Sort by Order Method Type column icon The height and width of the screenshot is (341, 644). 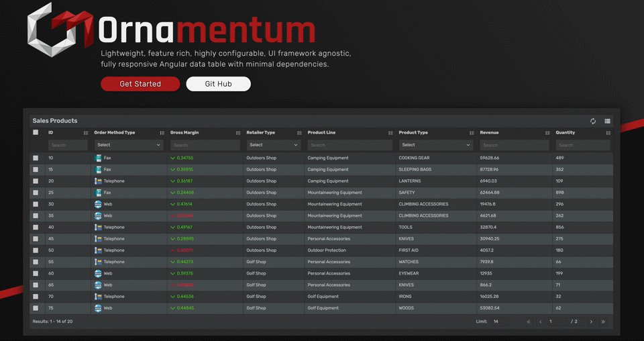pyautogui.click(x=162, y=133)
